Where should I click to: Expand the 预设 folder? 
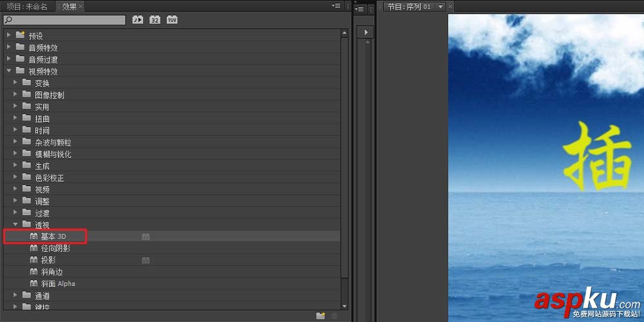pos(9,35)
